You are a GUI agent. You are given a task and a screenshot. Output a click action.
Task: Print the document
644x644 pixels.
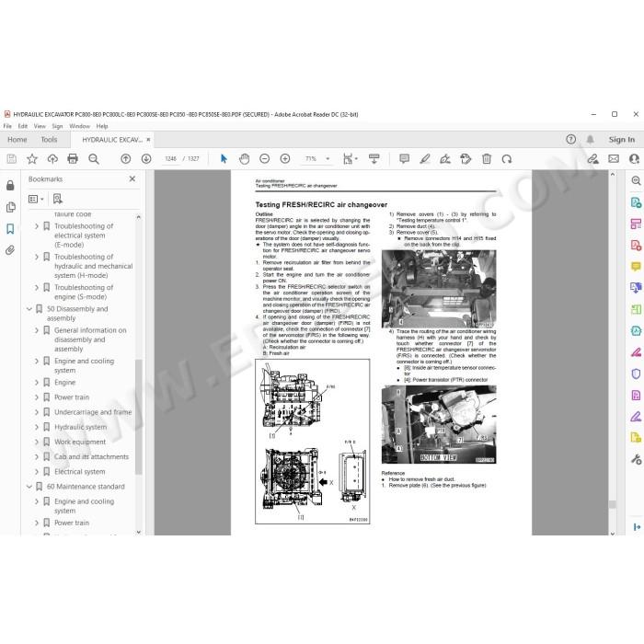tap(73, 158)
